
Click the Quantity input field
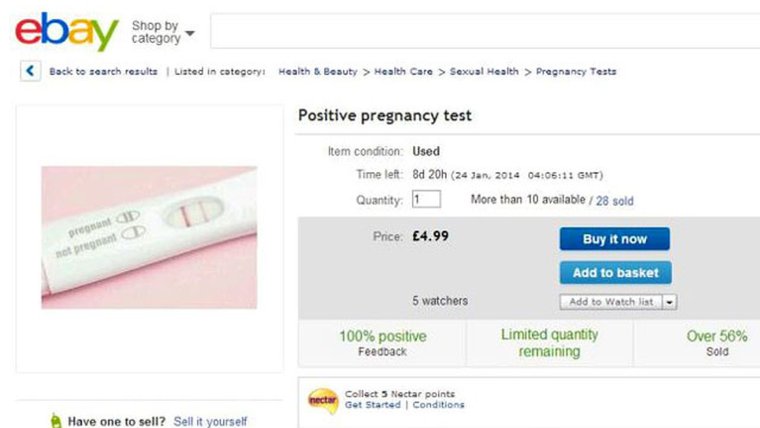[x=425, y=200]
